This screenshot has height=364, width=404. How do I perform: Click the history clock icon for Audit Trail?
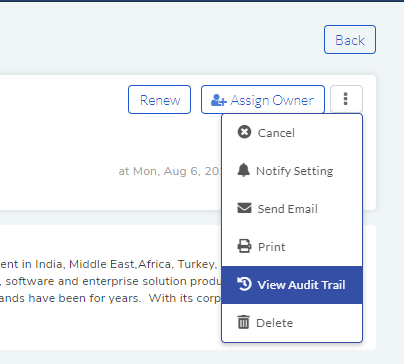tap(244, 284)
